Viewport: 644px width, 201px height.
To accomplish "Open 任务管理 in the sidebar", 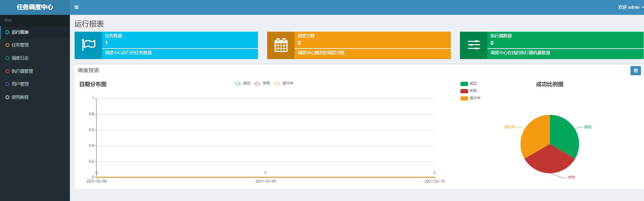I will pyautogui.click(x=35, y=45).
